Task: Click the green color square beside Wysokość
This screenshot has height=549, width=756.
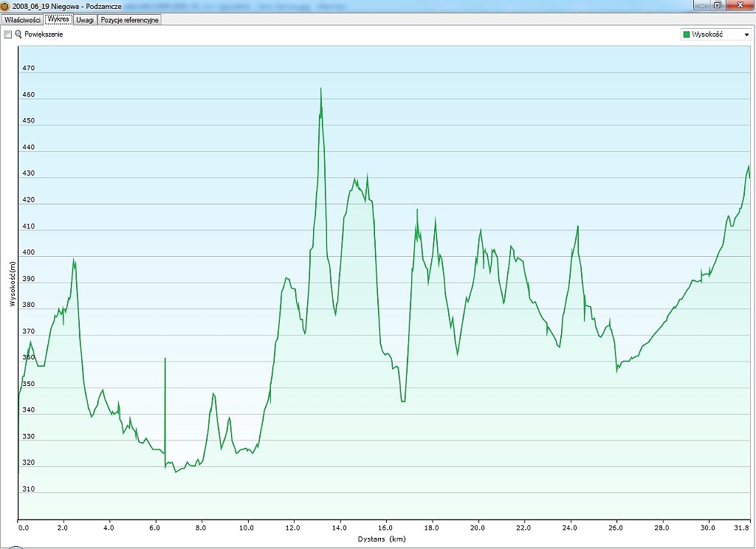Action: 687,35
